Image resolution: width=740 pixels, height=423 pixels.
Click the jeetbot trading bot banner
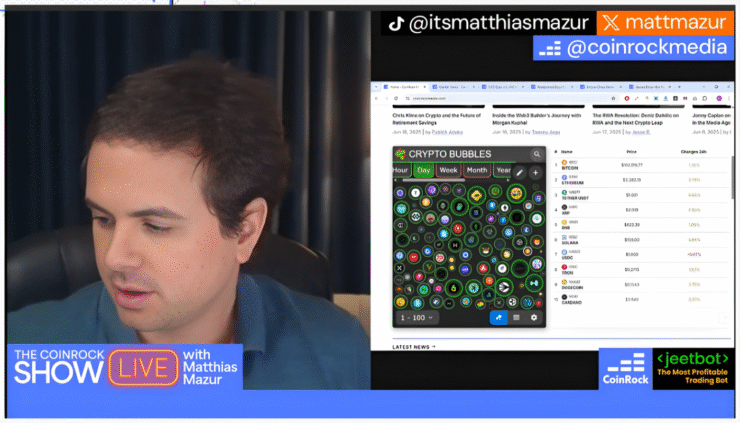point(693,369)
